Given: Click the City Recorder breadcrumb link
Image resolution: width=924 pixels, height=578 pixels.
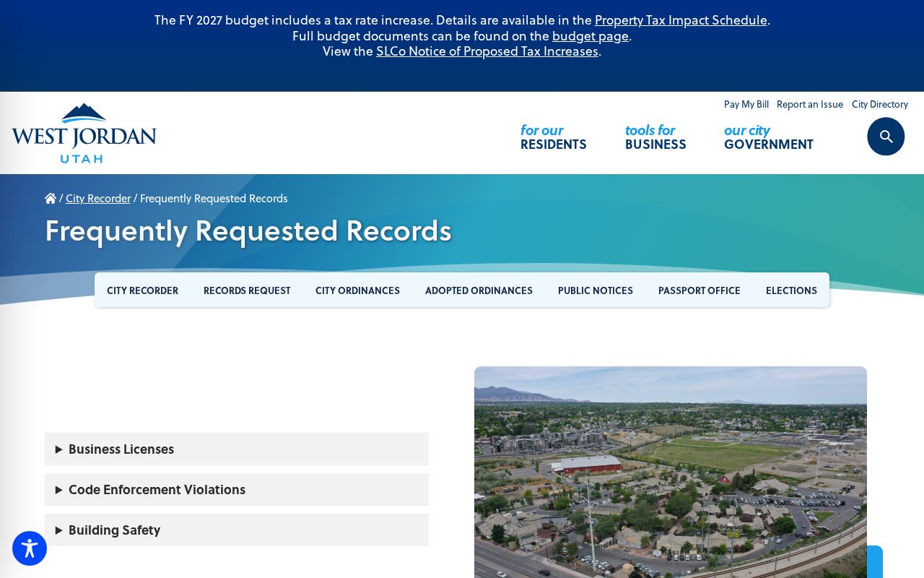Looking at the screenshot, I should click(x=98, y=198).
